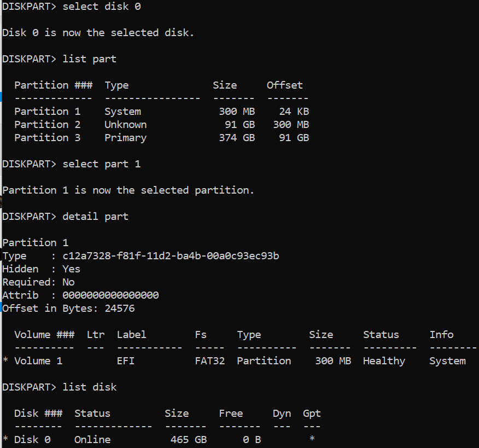The height and width of the screenshot is (448, 479).
Task: Click the 'select disk 0' command text
Action: [101, 7]
